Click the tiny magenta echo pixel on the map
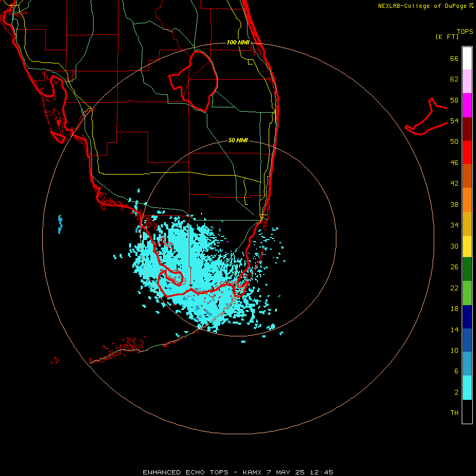 tap(227, 242)
